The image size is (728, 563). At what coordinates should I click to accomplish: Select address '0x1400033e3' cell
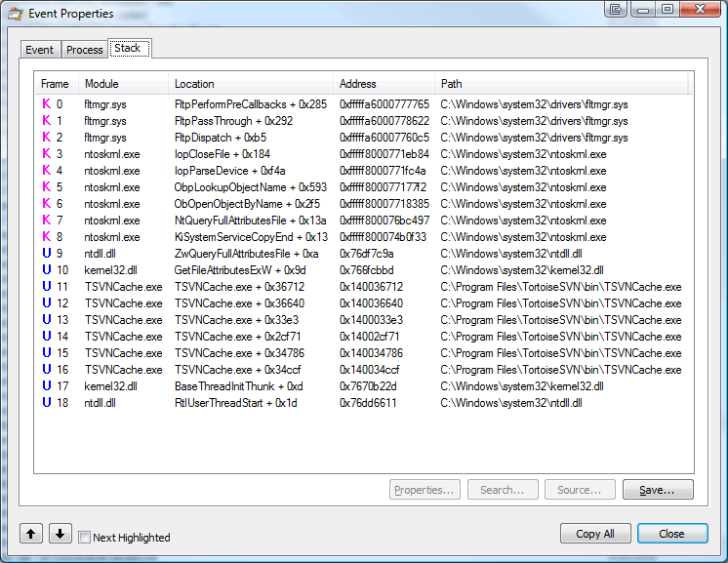(372, 320)
